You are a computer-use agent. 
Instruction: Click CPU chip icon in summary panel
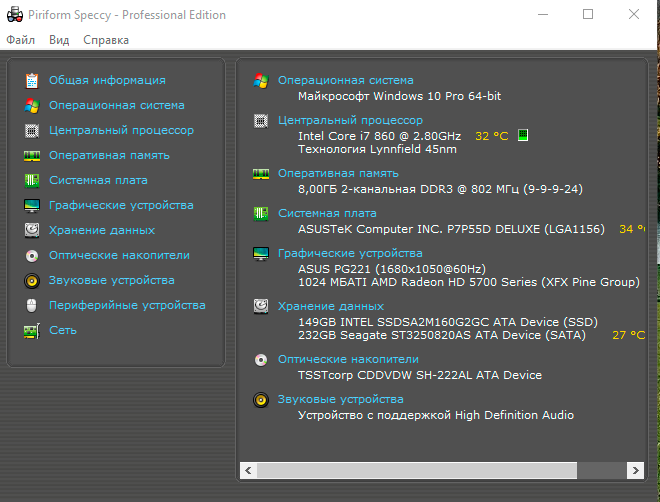[x=261, y=121]
